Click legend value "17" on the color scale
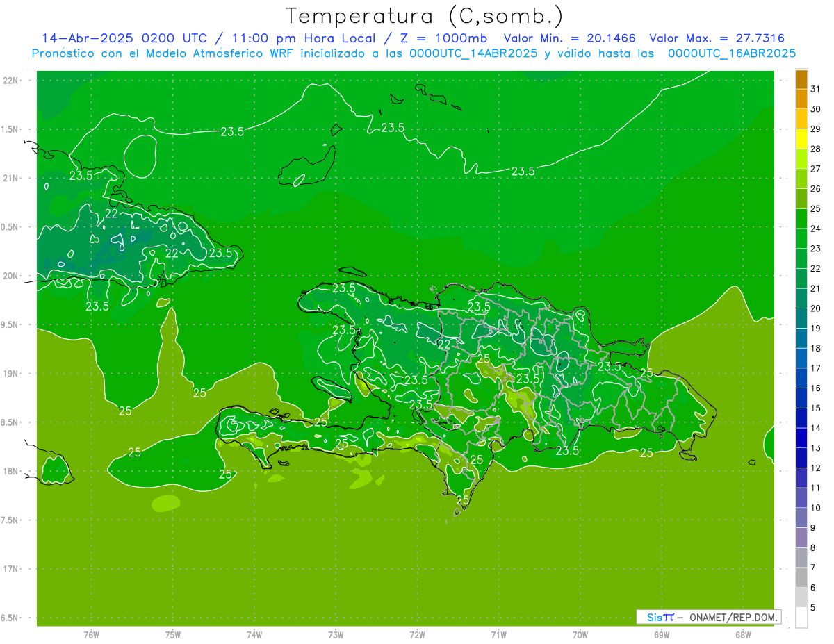 (x=816, y=368)
